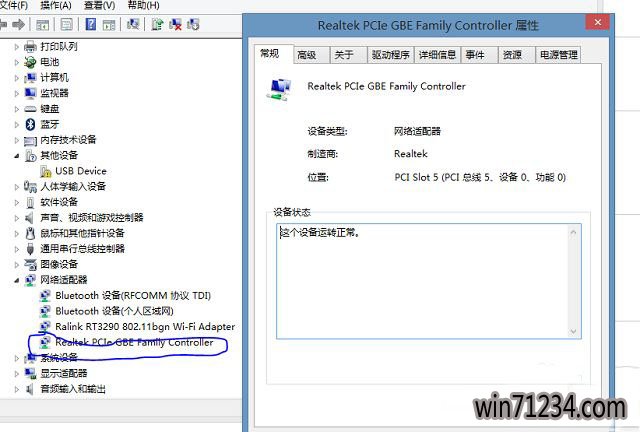Select the 常规 tab

[x=273, y=53]
